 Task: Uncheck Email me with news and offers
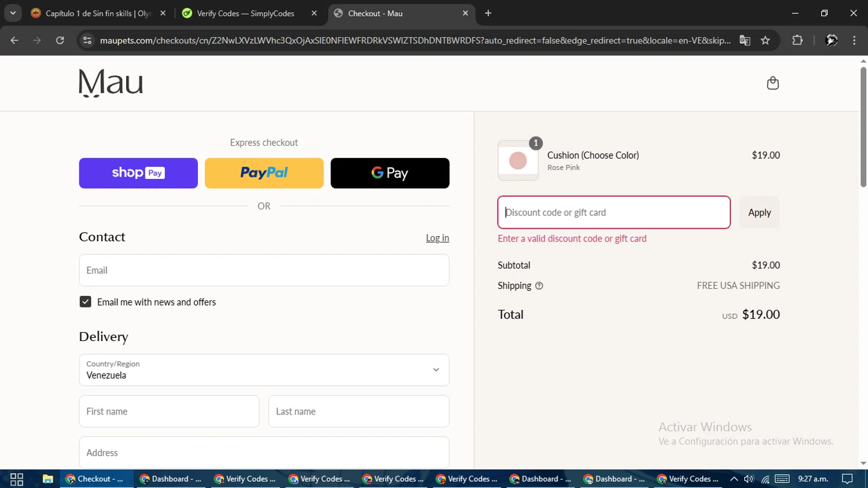coord(85,302)
